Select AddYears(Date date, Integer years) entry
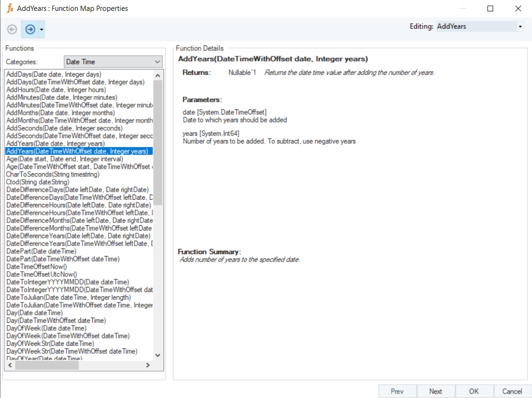The width and height of the screenshot is (532, 398). click(x=55, y=143)
